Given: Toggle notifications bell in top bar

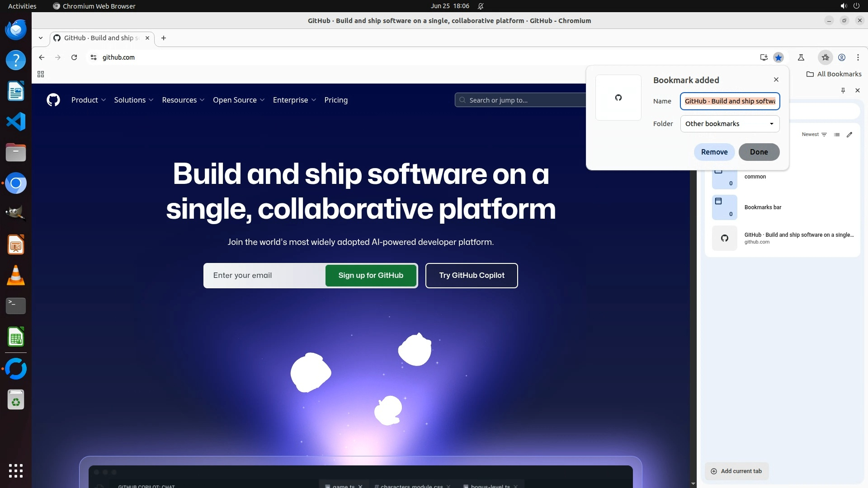Looking at the screenshot, I should point(481,6).
